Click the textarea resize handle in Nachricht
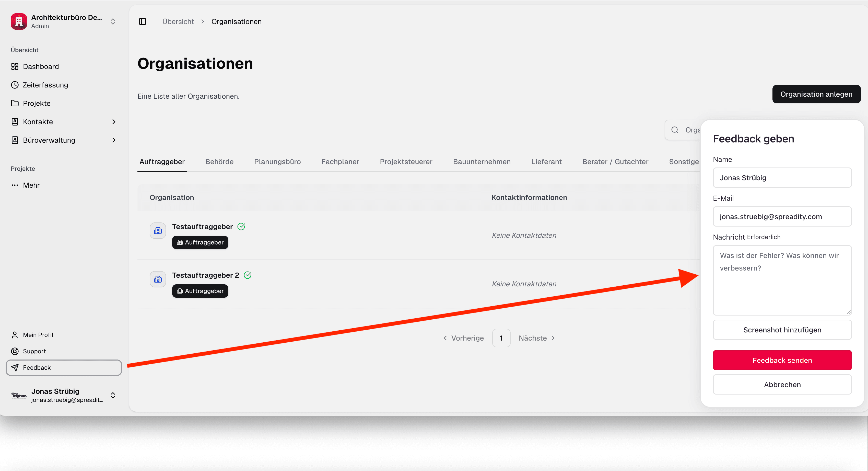The height and width of the screenshot is (471, 868). [848, 312]
